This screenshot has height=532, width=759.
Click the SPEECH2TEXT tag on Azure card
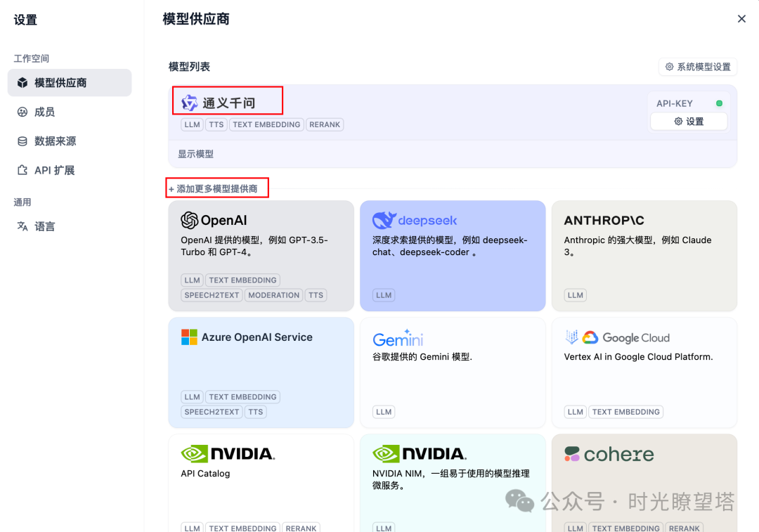click(212, 412)
